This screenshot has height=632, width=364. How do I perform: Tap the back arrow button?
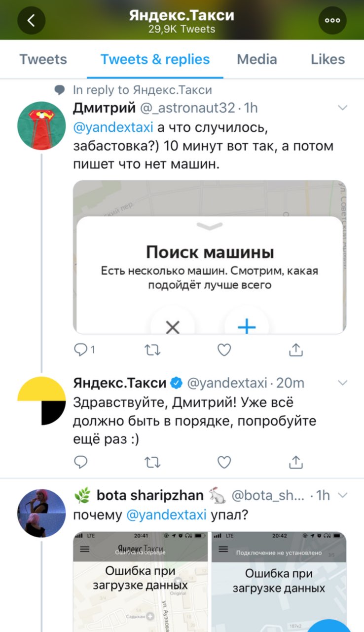[x=32, y=20]
